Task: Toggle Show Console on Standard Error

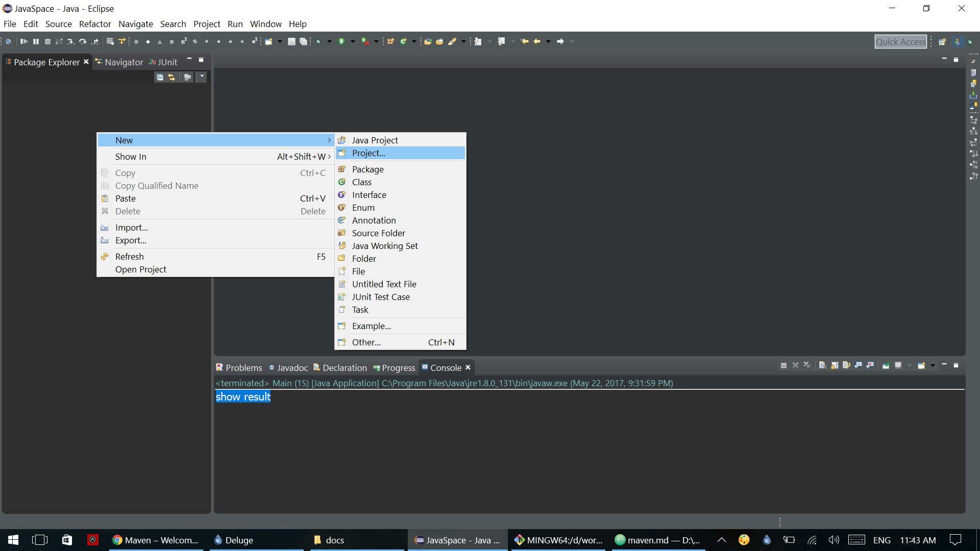Action: tap(870, 365)
